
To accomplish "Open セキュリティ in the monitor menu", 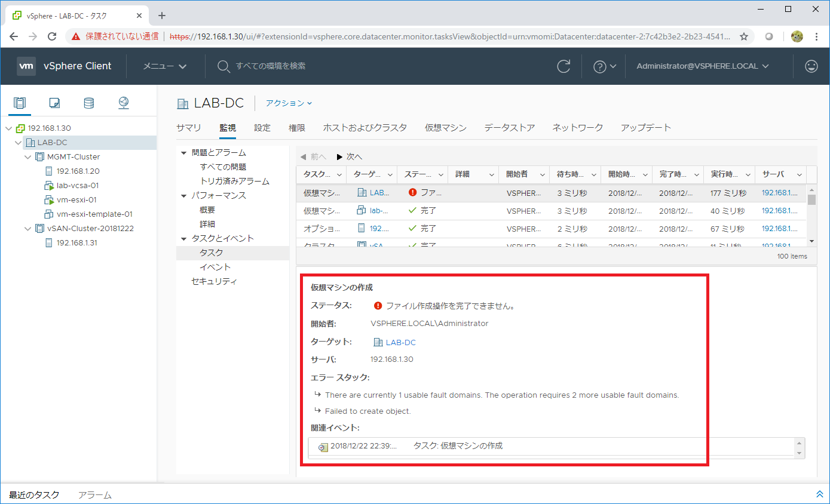I will click(x=214, y=282).
